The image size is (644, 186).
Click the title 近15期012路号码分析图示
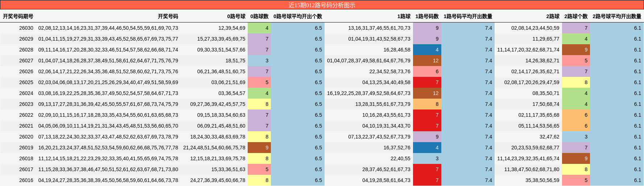[322, 5]
